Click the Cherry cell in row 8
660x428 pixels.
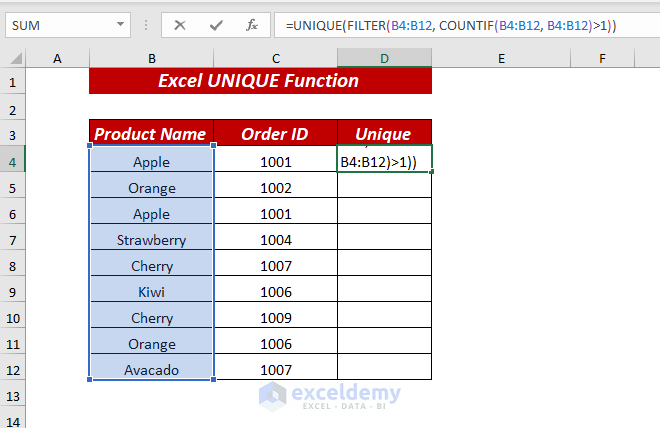[x=151, y=263]
